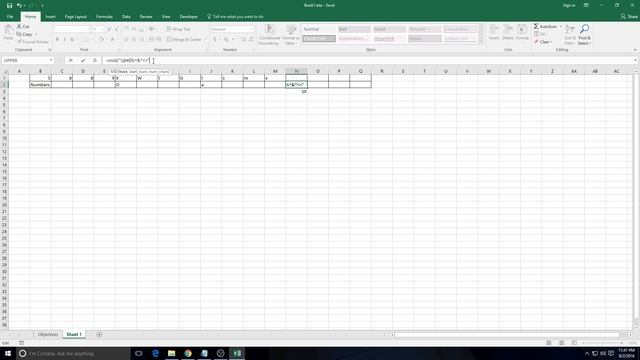Expand the cell Styles gallery more arrow
Viewport: 640px width, 360px height.
(481, 42)
